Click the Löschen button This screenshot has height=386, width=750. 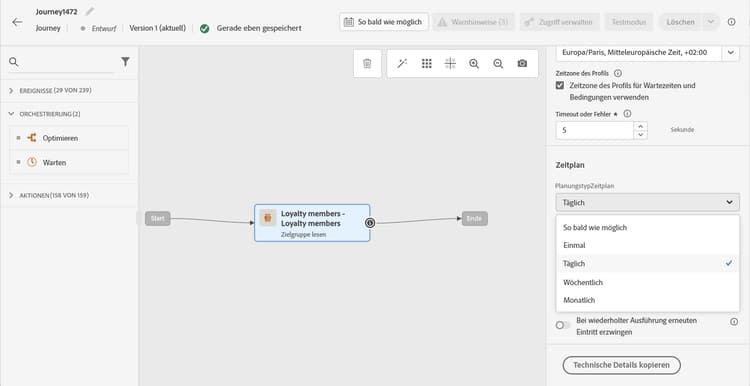click(x=681, y=22)
